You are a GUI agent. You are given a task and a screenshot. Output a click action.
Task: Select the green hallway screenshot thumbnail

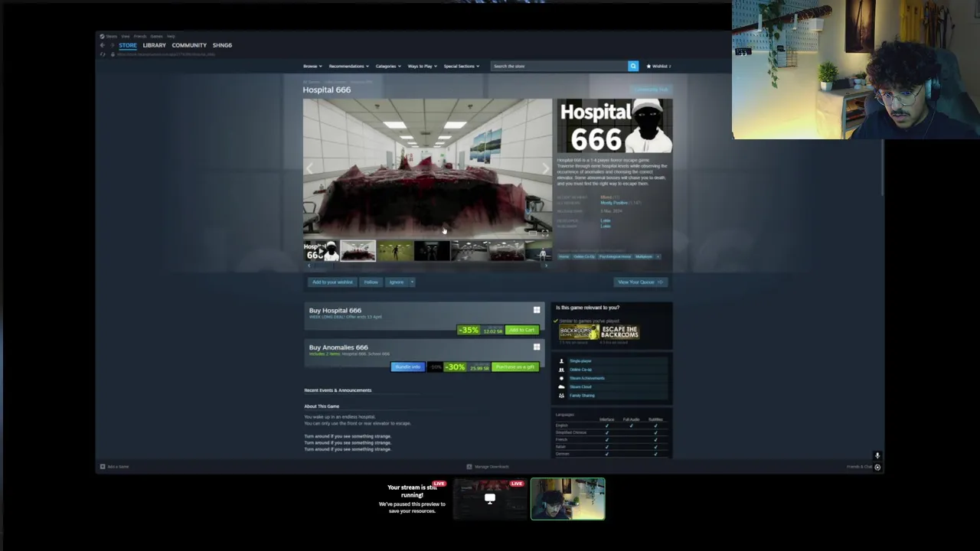395,251
